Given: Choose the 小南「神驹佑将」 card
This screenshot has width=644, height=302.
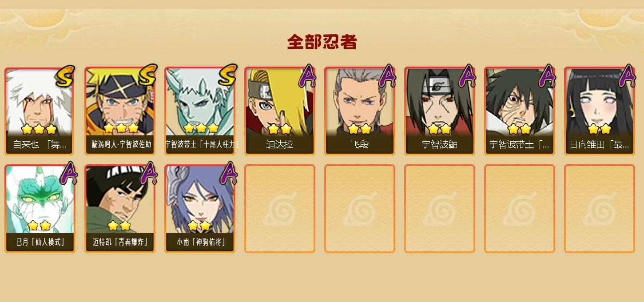Looking at the screenshot, I should click(200, 208).
